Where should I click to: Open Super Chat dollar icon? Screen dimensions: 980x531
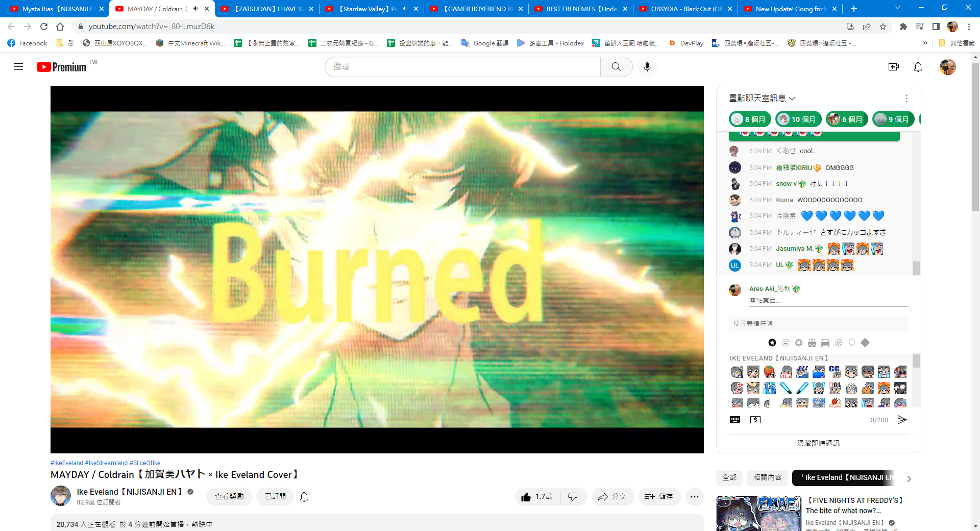[x=755, y=420]
